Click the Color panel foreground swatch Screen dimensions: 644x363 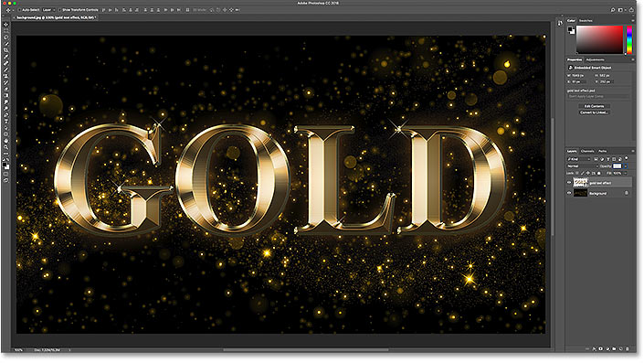point(570,29)
